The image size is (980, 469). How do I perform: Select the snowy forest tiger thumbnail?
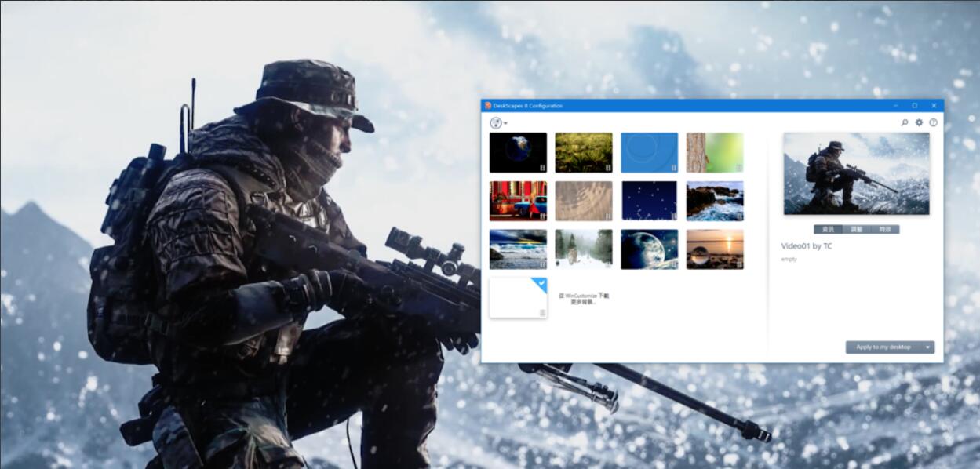[583, 249]
